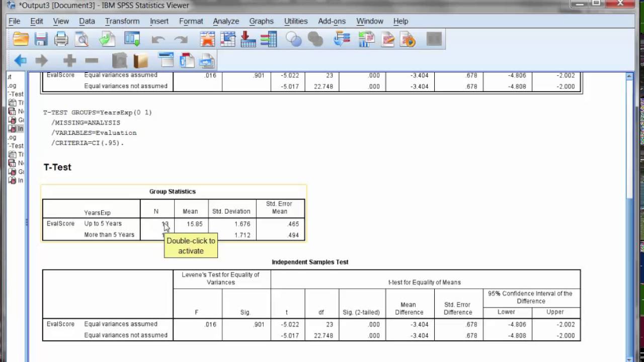Open the Help menu
This screenshot has width=644, height=362.
coord(401,21)
